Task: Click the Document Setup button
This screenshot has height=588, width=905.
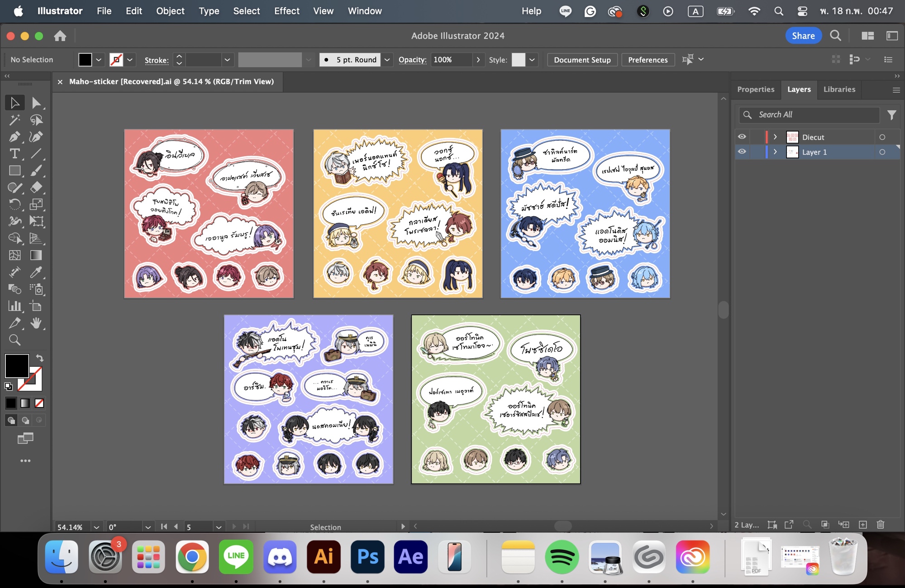Action: point(582,60)
